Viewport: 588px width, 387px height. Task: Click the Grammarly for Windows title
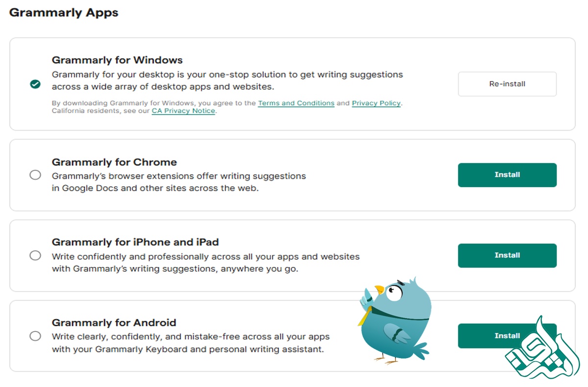pos(117,60)
